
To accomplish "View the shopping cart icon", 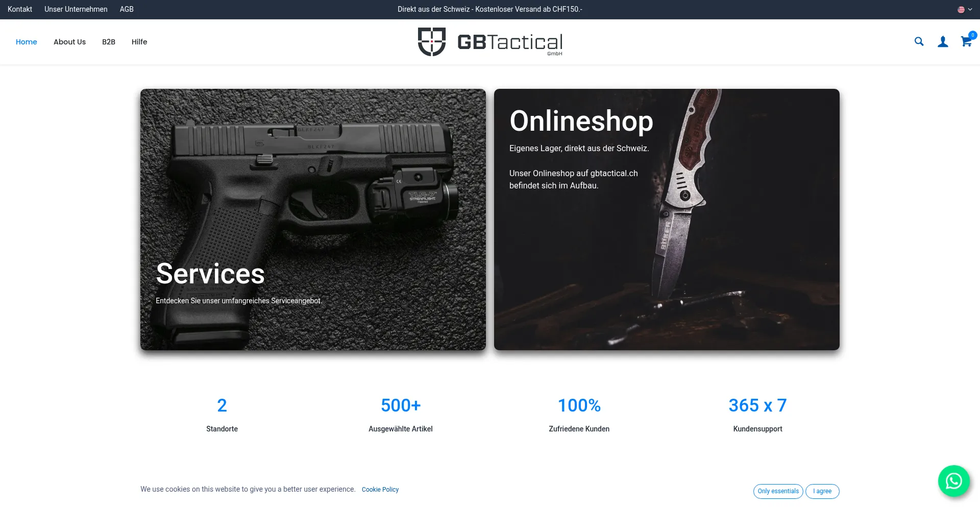I will (x=966, y=42).
